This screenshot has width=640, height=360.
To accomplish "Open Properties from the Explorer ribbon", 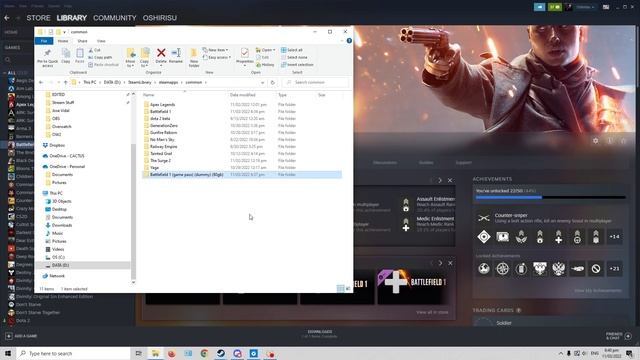I will (244, 56).
